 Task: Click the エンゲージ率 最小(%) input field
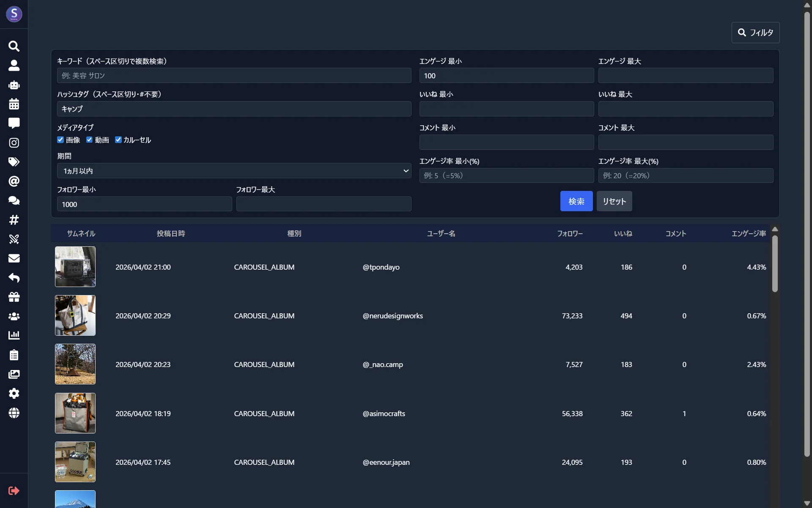click(x=507, y=175)
